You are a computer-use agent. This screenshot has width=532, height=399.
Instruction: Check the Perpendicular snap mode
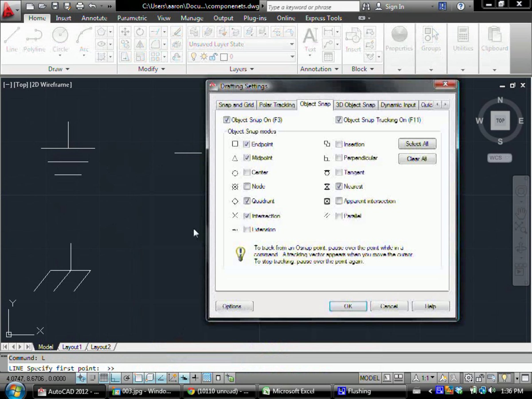click(339, 158)
